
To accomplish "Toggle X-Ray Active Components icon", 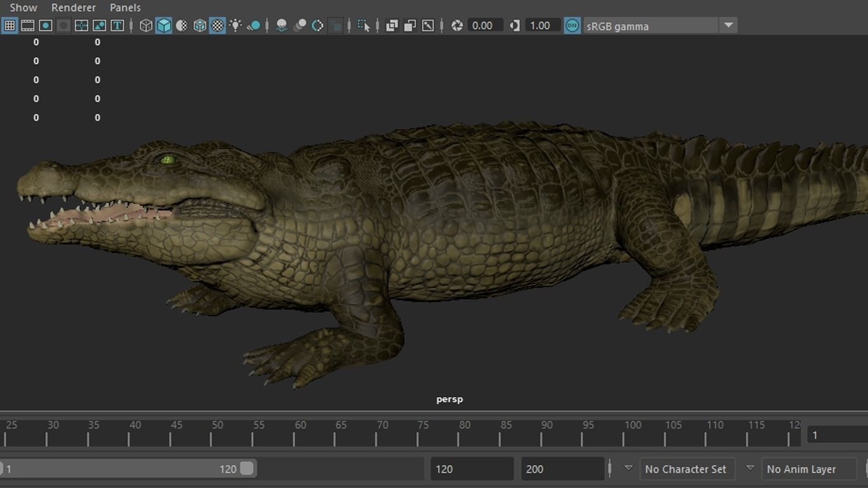I will [410, 25].
